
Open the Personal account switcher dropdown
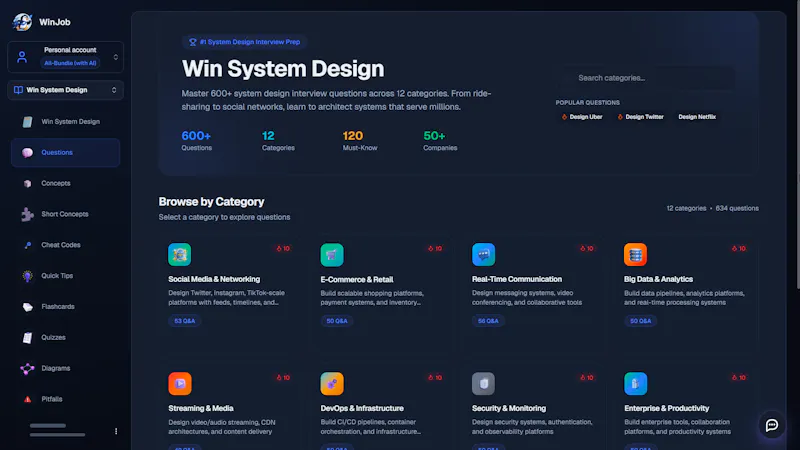65,57
